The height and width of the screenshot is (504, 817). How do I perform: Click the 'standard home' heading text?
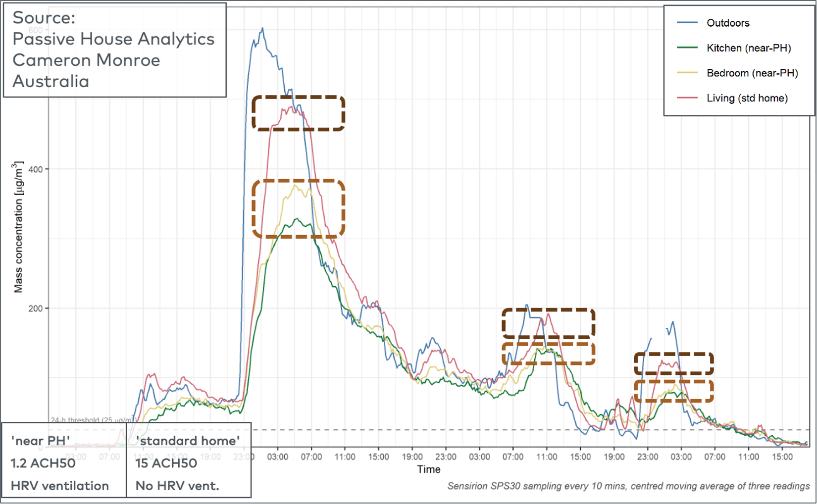tap(188, 441)
